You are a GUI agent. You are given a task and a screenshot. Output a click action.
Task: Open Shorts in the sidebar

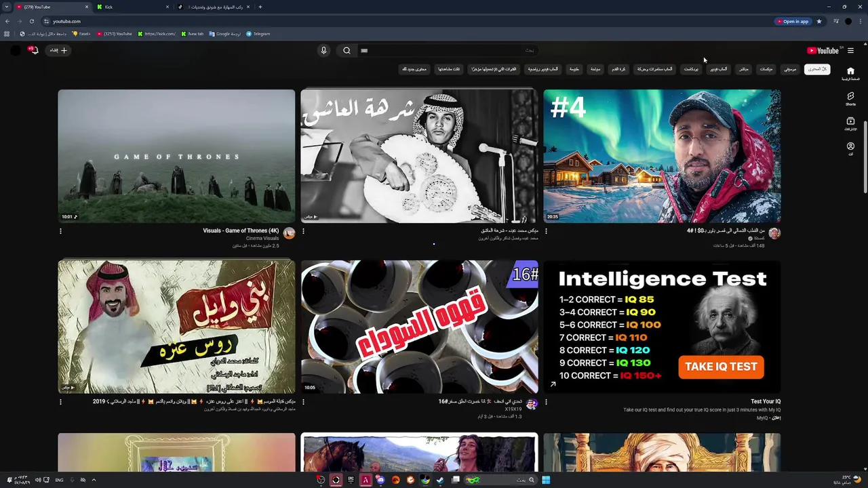click(850, 99)
